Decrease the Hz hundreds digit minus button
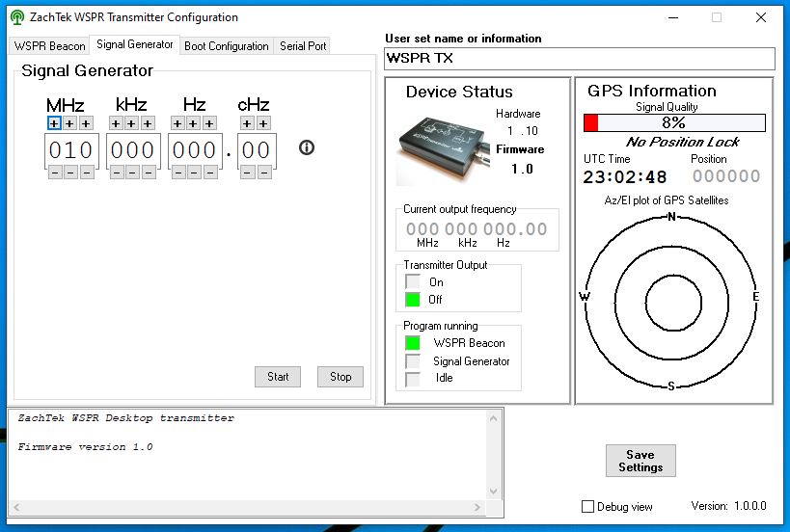The width and height of the screenshot is (790, 532). [178, 173]
